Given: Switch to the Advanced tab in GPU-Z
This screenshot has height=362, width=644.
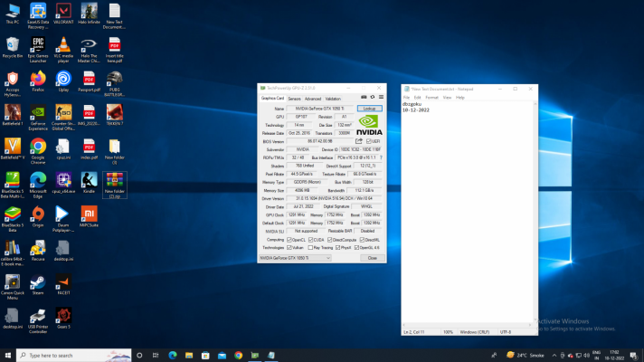Looking at the screenshot, I should click(x=313, y=99).
